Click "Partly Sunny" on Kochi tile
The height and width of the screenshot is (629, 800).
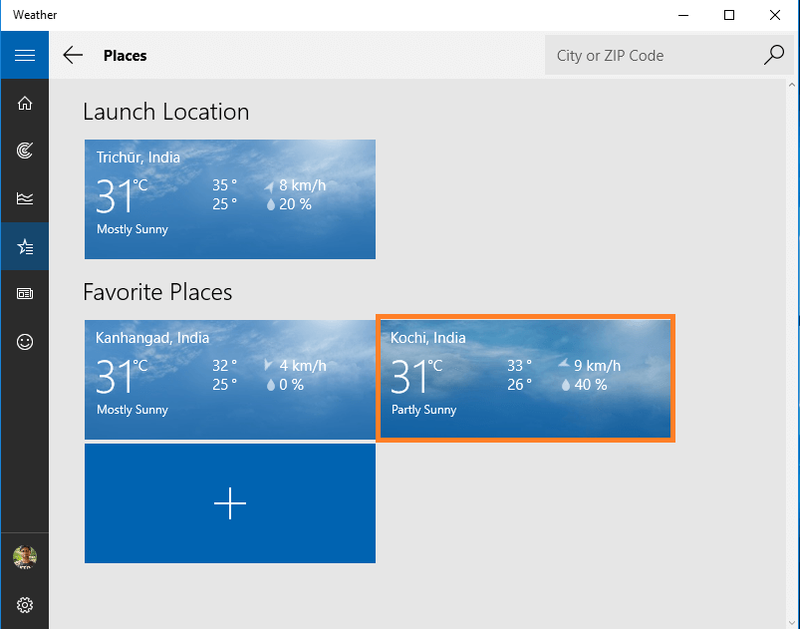[423, 410]
